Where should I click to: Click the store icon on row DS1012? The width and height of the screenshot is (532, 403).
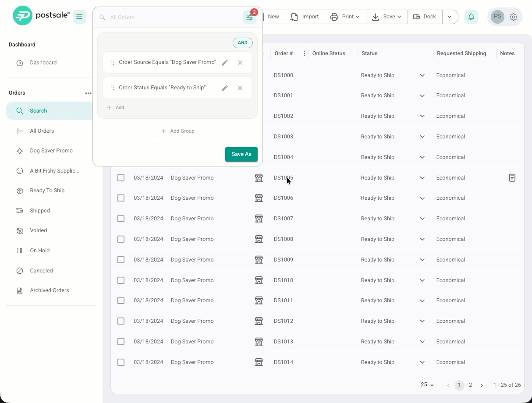pos(259,321)
